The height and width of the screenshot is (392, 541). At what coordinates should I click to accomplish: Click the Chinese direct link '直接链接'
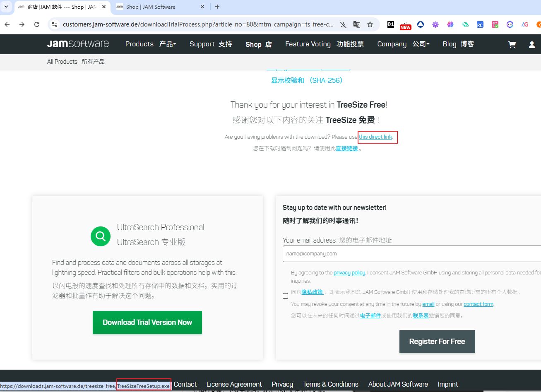(x=347, y=148)
